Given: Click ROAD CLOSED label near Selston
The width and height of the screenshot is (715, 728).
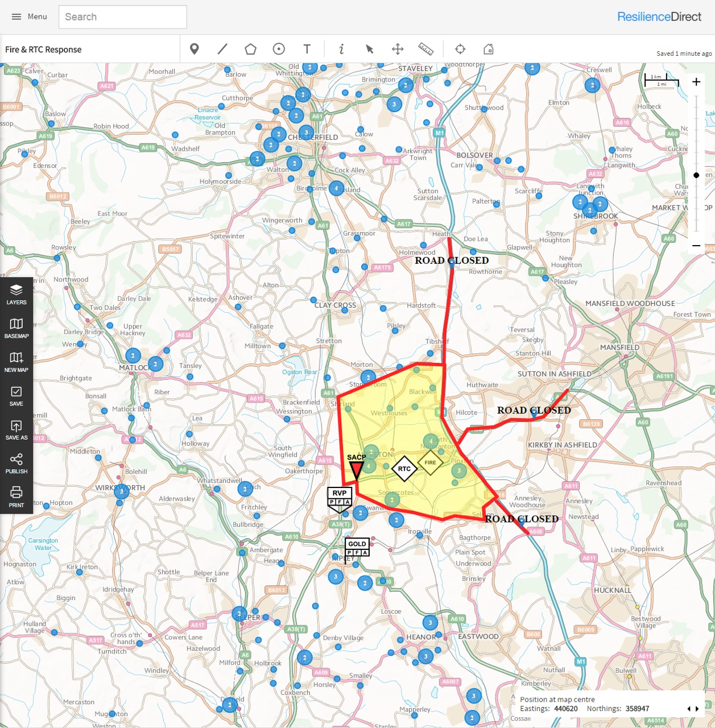Looking at the screenshot, I should (x=522, y=519).
